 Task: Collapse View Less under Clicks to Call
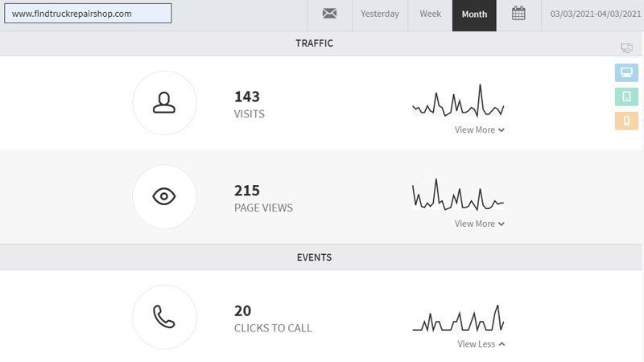481,344
